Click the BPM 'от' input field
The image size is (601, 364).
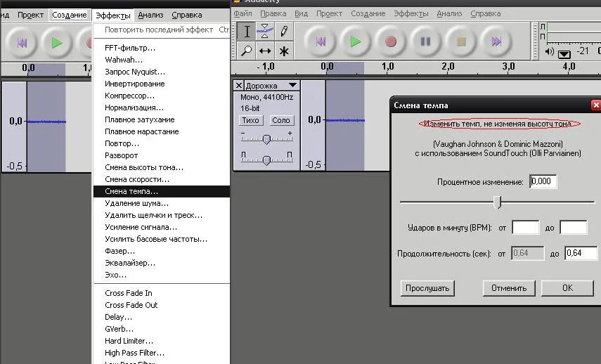(526, 227)
